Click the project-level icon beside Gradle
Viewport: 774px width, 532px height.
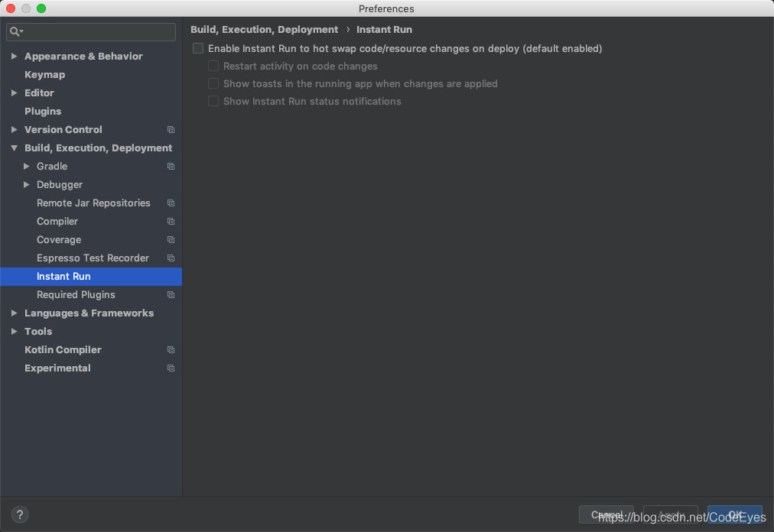(x=171, y=167)
